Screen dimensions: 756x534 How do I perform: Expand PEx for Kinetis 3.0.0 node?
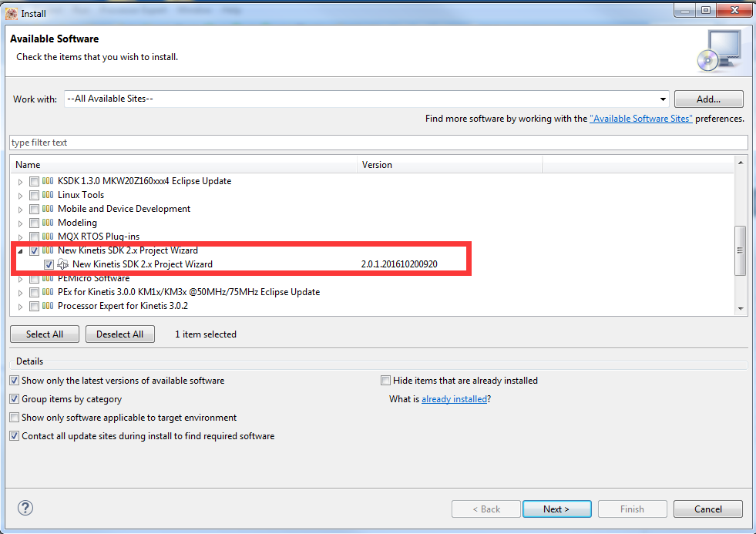(20, 293)
